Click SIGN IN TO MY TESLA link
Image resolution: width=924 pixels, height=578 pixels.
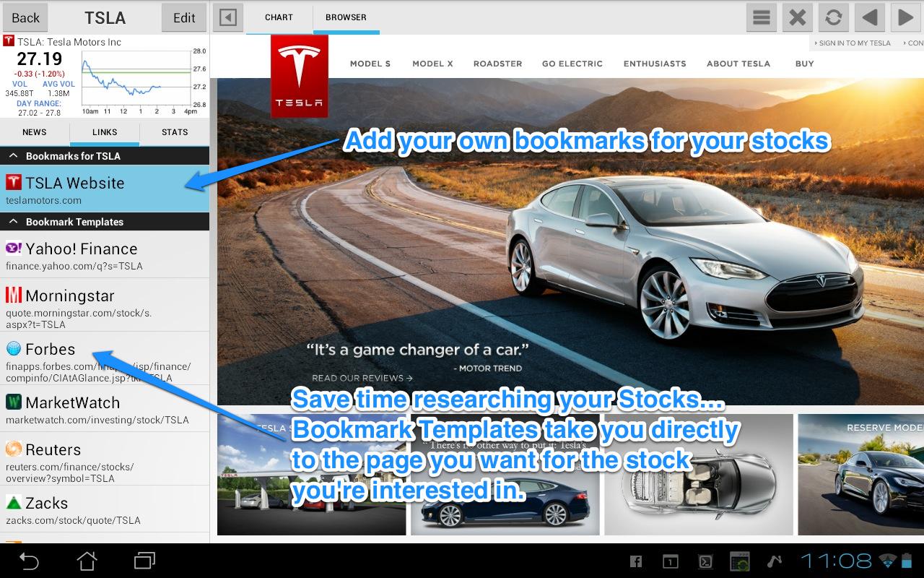click(x=853, y=43)
